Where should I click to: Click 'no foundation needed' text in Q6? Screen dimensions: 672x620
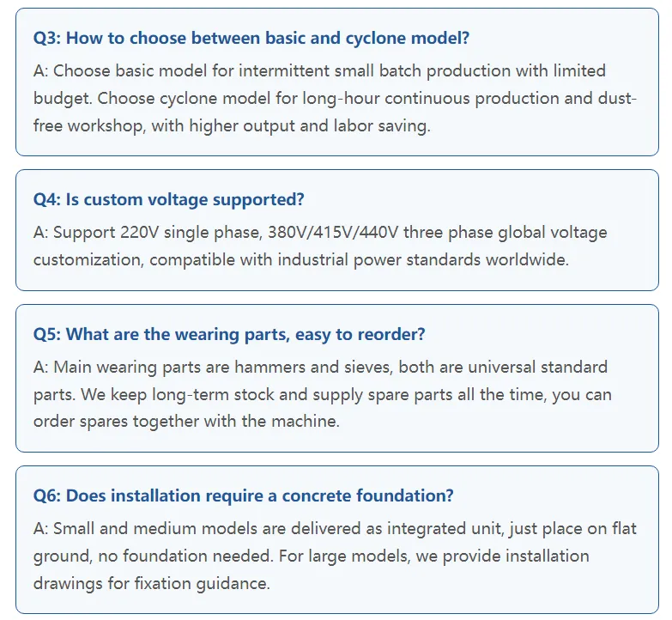pos(185,556)
